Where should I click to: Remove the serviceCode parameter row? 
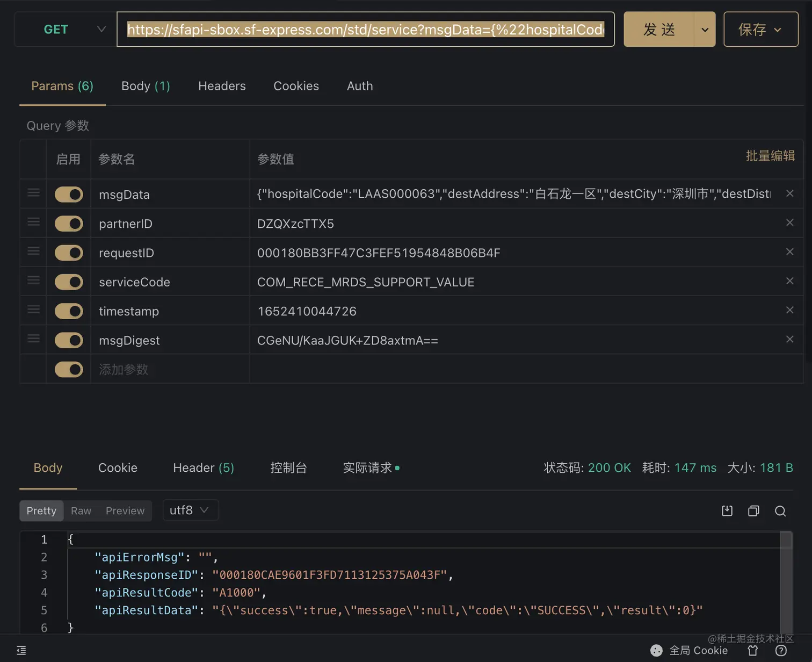pyautogui.click(x=789, y=281)
